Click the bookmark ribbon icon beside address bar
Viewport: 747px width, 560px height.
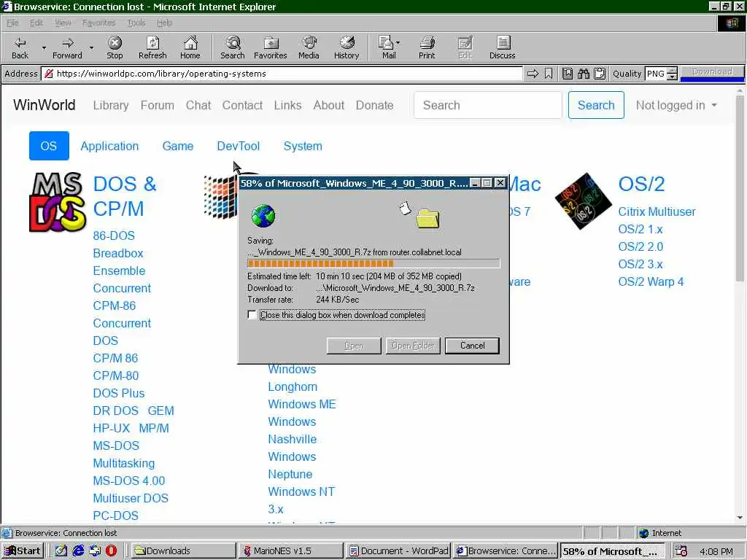tap(549, 74)
